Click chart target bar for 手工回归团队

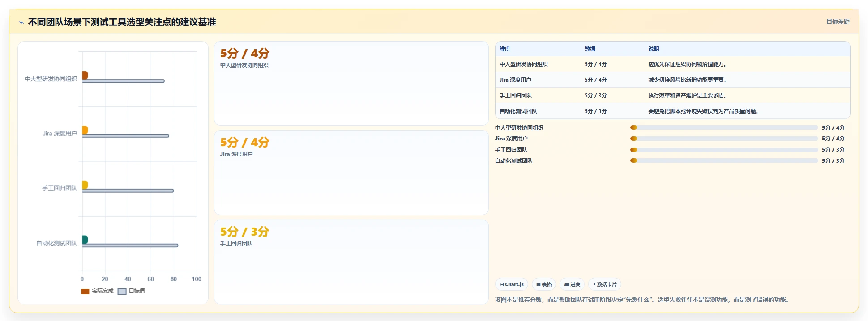[x=128, y=191]
